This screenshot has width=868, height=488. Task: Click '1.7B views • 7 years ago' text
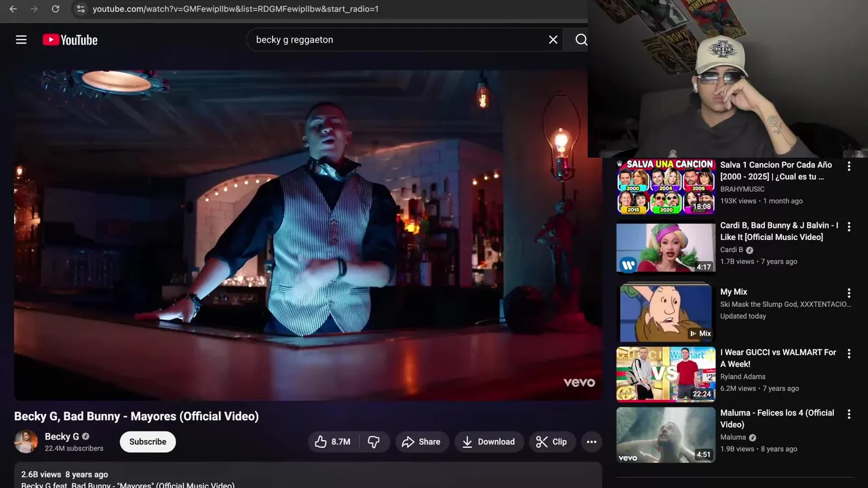click(x=759, y=262)
